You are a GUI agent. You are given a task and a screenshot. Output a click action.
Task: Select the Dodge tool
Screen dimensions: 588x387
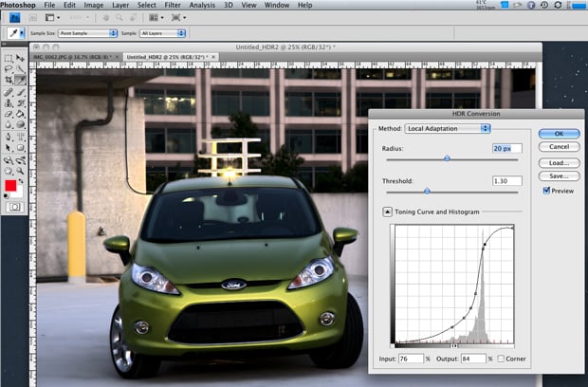[20, 124]
